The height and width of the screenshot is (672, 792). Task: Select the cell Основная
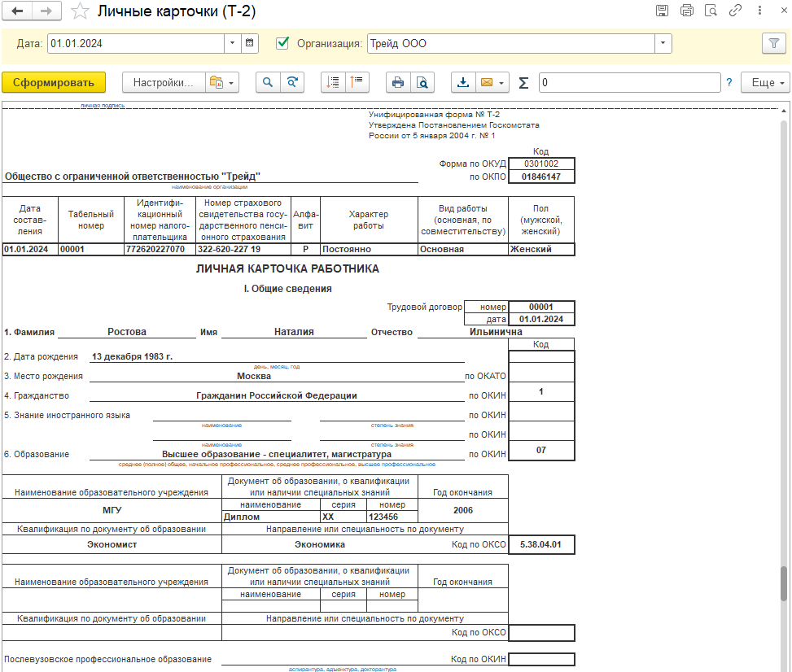coord(463,249)
